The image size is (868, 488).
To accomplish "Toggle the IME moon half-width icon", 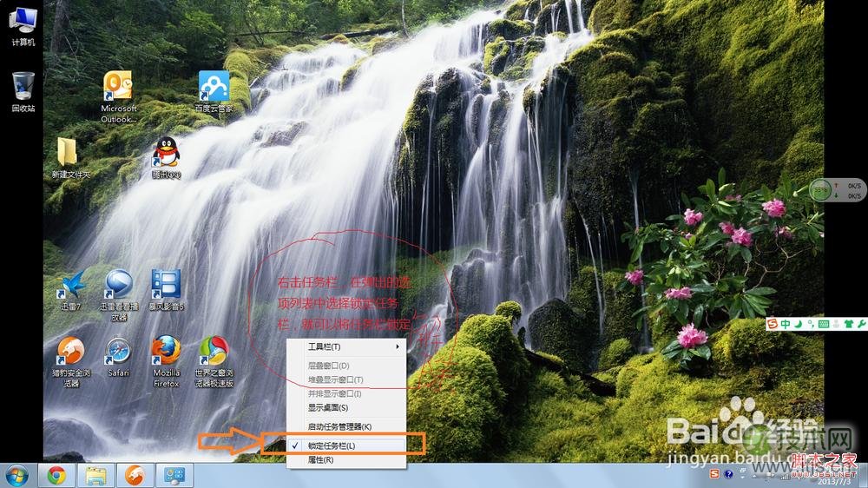I will [x=798, y=324].
